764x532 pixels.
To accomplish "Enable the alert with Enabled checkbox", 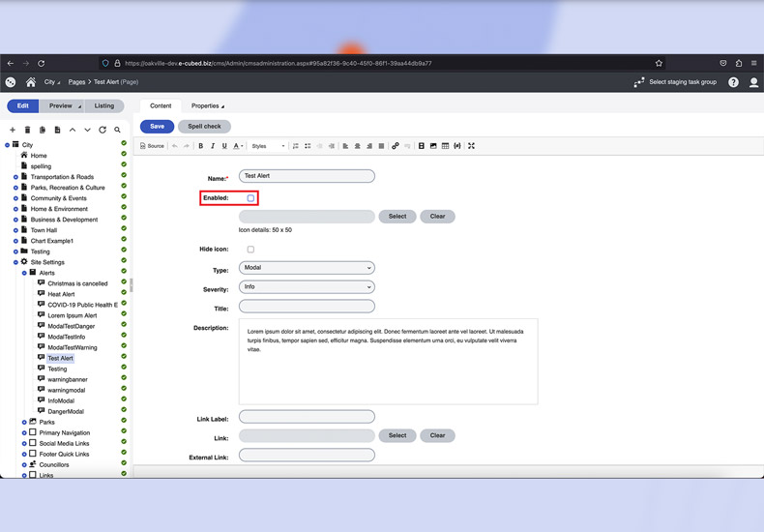I will [x=250, y=198].
